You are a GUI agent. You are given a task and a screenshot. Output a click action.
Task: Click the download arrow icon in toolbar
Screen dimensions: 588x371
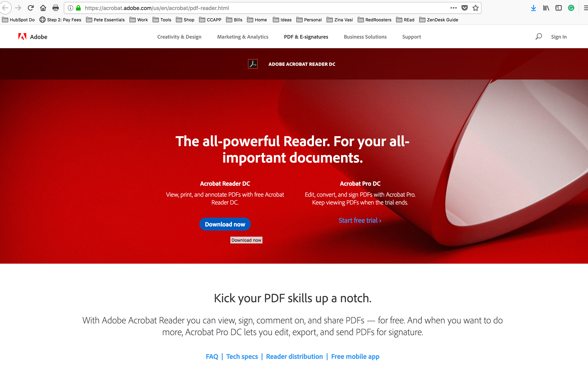[533, 7]
